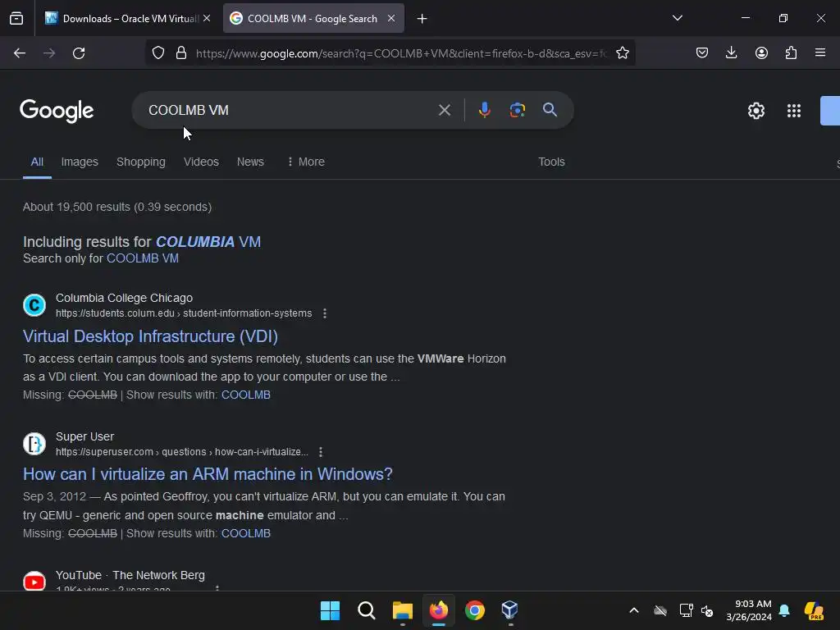The image size is (840, 630).
Task: Clear the Google search box with X
Action: pyautogui.click(x=444, y=110)
